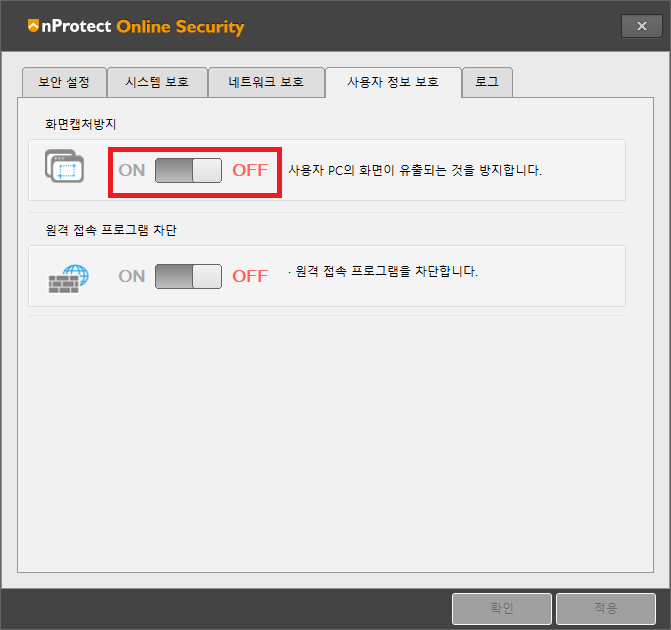Click OFF label for remote access blocking
The width and height of the screenshot is (671, 630).
tap(250, 276)
